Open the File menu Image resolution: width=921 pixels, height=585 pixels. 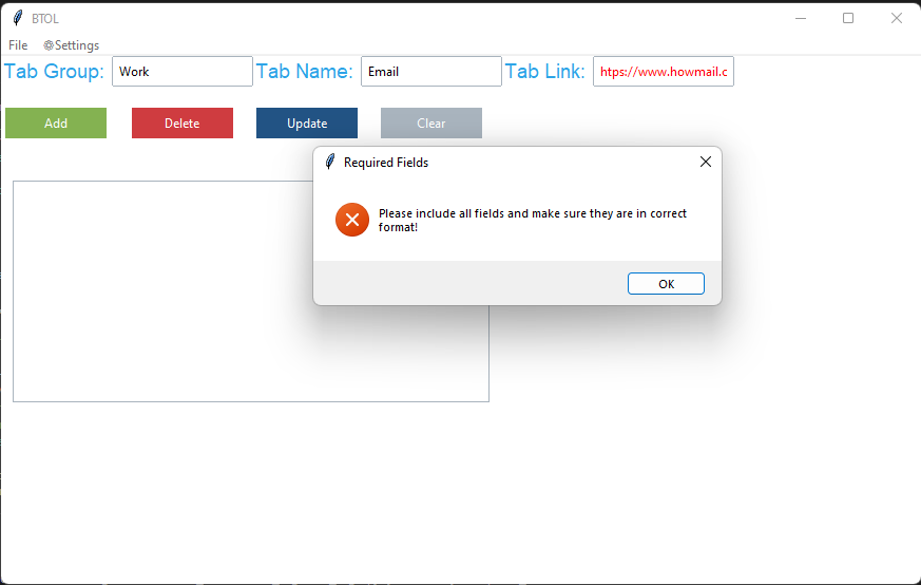[x=17, y=45]
